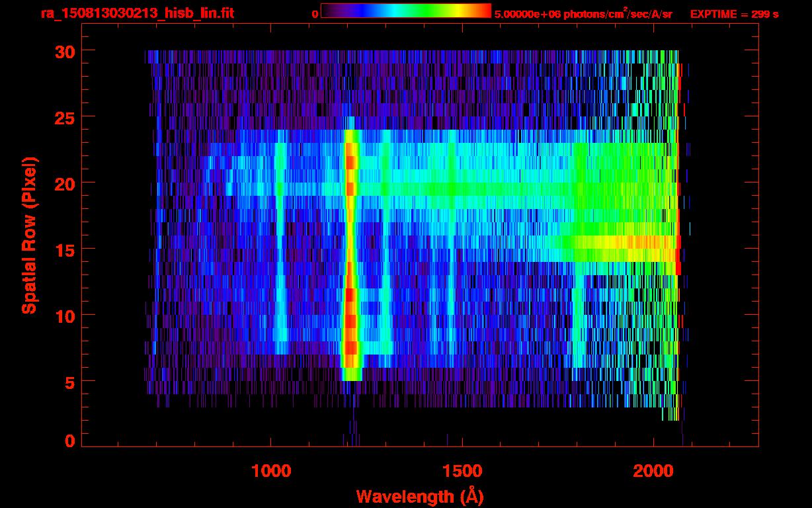Click the 1500 wavelength tick label

(x=462, y=471)
